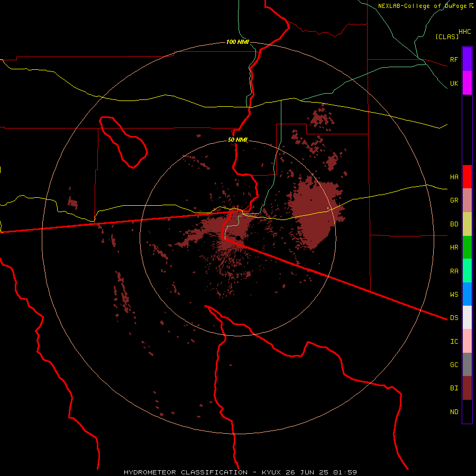Click the GC legend label
Screen dimensions: 476x476
pos(454,364)
